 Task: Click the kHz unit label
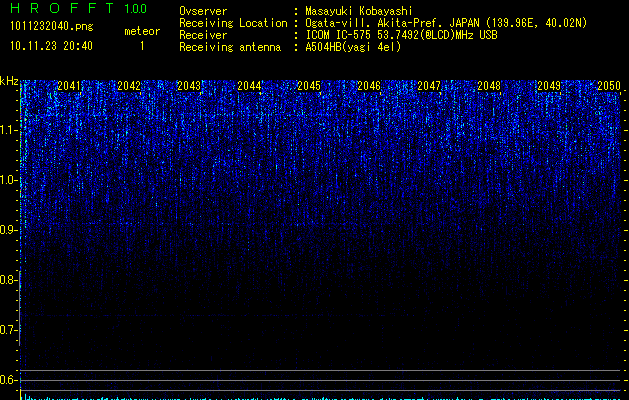9,81
